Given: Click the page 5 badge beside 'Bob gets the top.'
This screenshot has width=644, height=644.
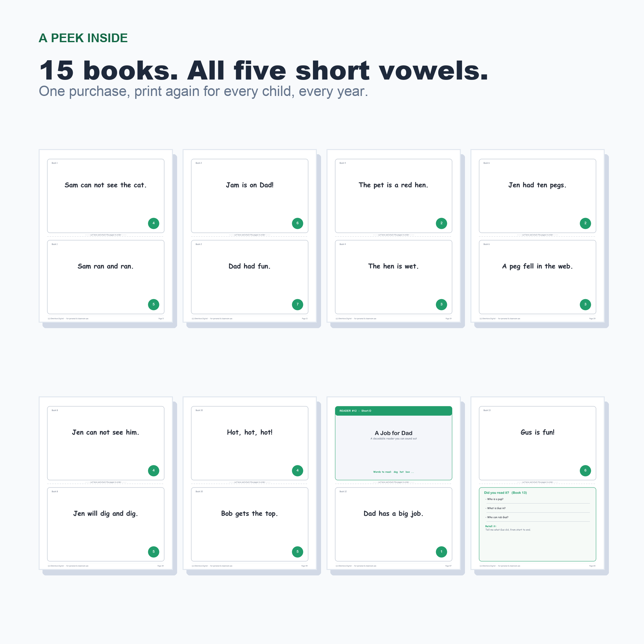Looking at the screenshot, I should coord(298,552).
